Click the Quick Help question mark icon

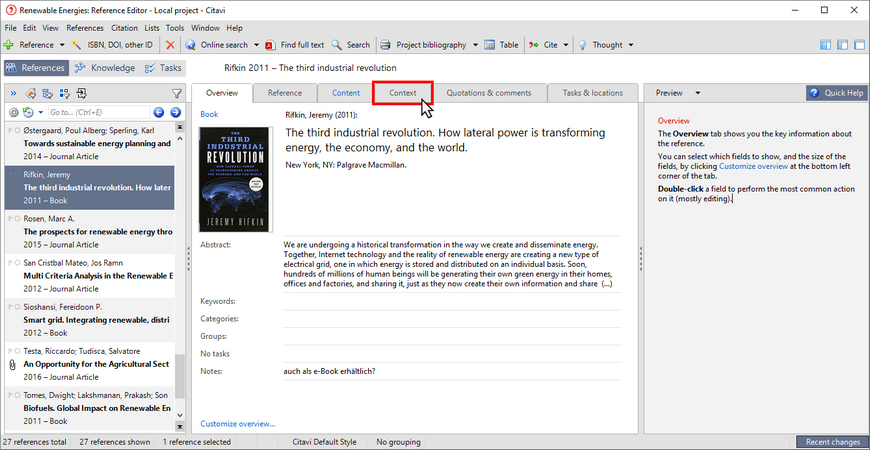[814, 93]
